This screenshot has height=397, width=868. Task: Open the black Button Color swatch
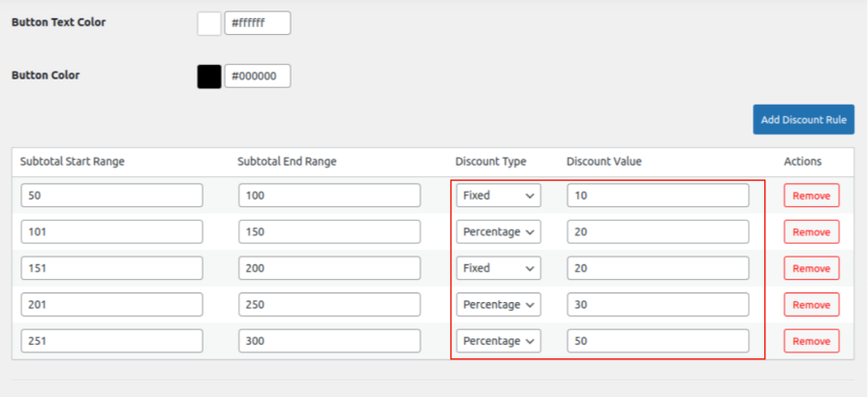pyautogui.click(x=209, y=76)
